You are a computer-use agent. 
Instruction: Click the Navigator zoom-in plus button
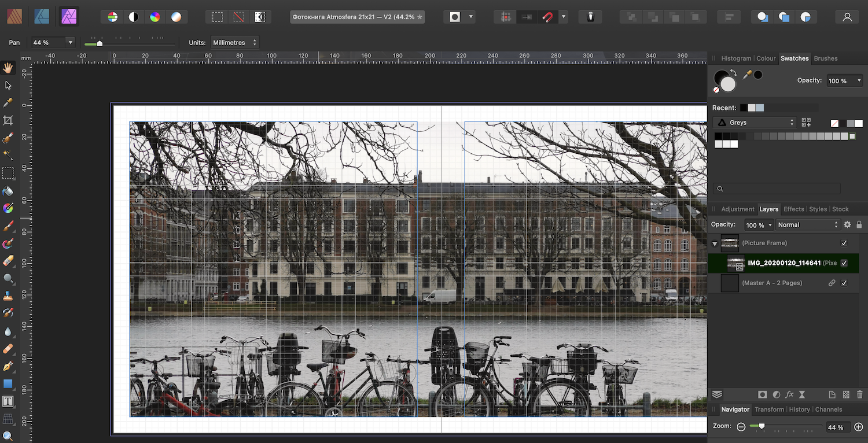click(x=858, y=427)
